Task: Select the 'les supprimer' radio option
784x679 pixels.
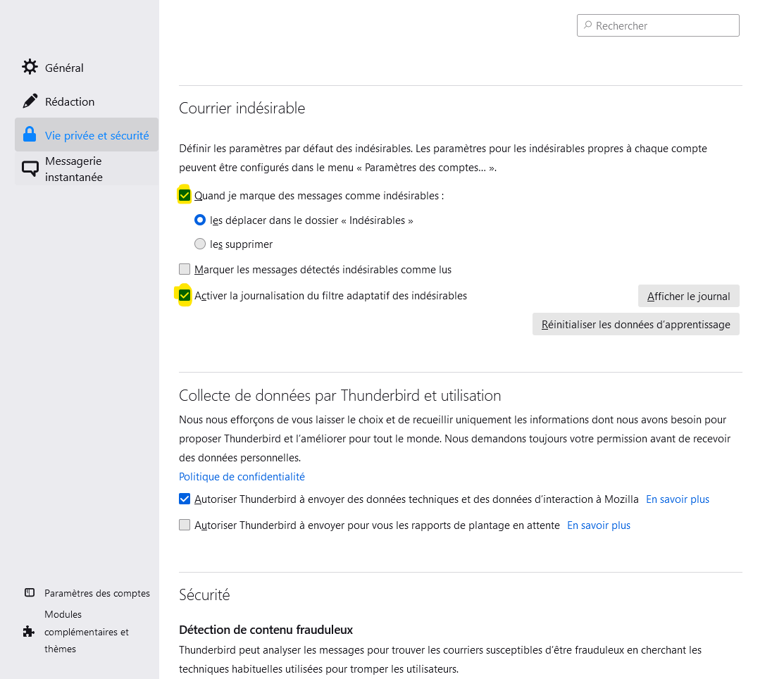Action: 200,244
